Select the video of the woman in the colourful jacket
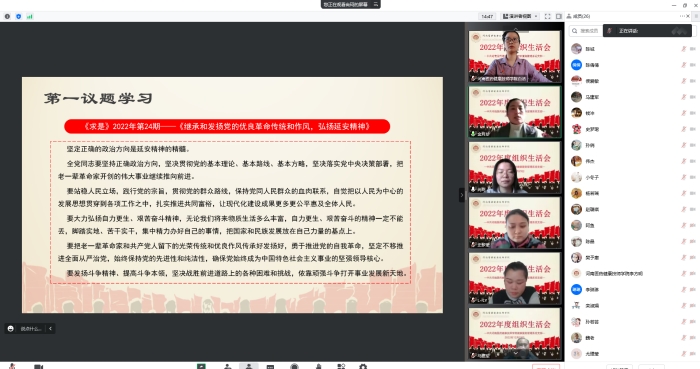 (x=514, y=223)
